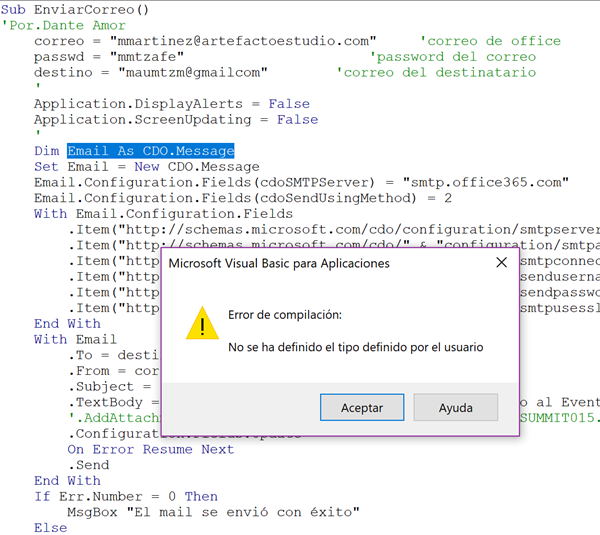This screenshot has width=600, height=535.
Task: Click the 'Error de compilación:' text
Action: click(x=285, y=315)
